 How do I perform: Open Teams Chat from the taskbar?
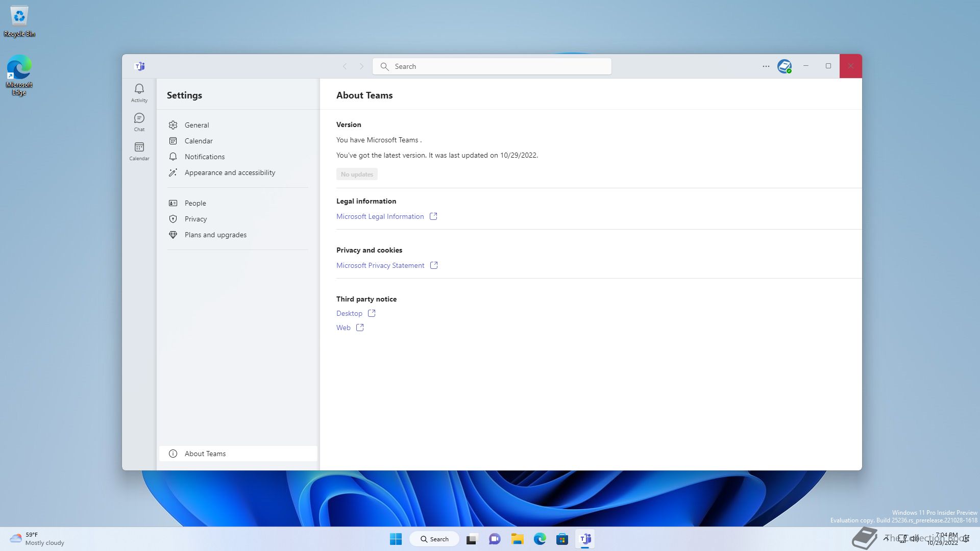tap(495, 539)
